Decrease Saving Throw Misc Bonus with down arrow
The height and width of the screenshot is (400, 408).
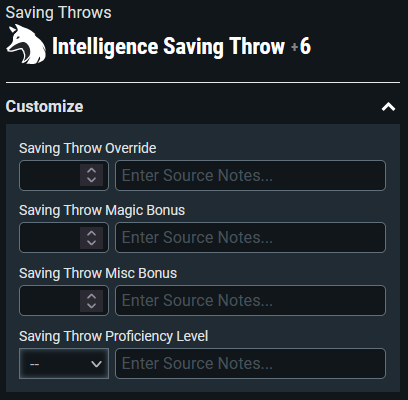[91, 306]
